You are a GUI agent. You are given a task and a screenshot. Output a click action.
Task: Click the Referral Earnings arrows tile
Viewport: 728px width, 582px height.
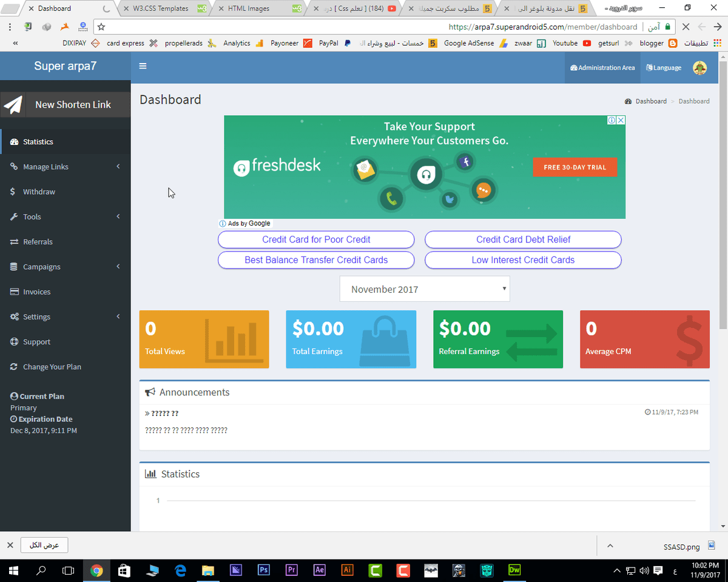[x=497, y=339]
